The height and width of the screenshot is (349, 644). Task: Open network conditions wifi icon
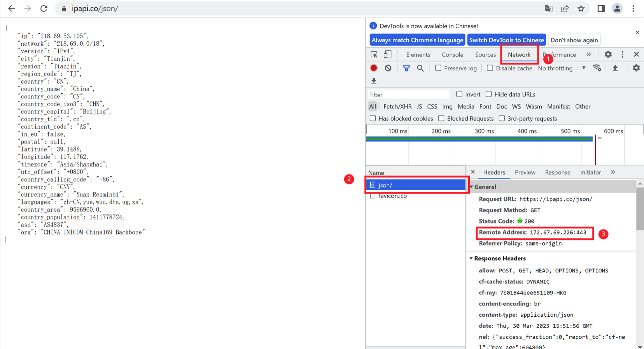(x=597, y=68)
